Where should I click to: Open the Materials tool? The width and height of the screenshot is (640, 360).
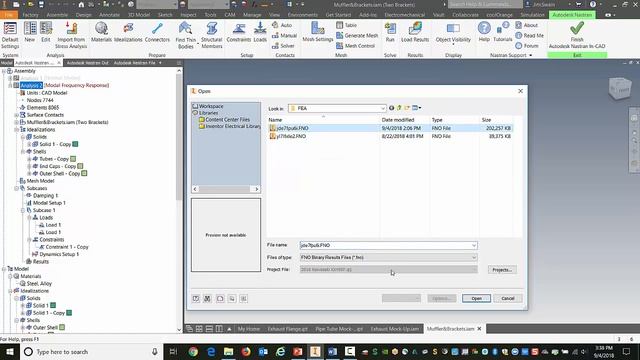[x=101, y=32]
